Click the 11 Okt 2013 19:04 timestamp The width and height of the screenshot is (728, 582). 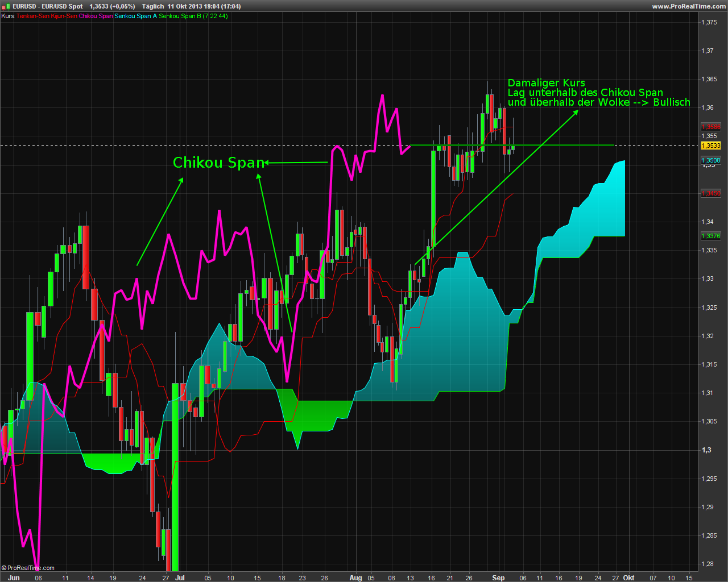204,6
